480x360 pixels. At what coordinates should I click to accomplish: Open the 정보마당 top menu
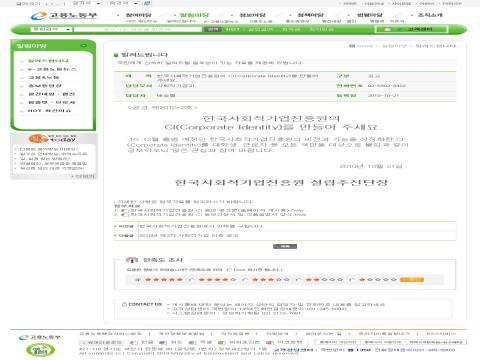(253, 15)
